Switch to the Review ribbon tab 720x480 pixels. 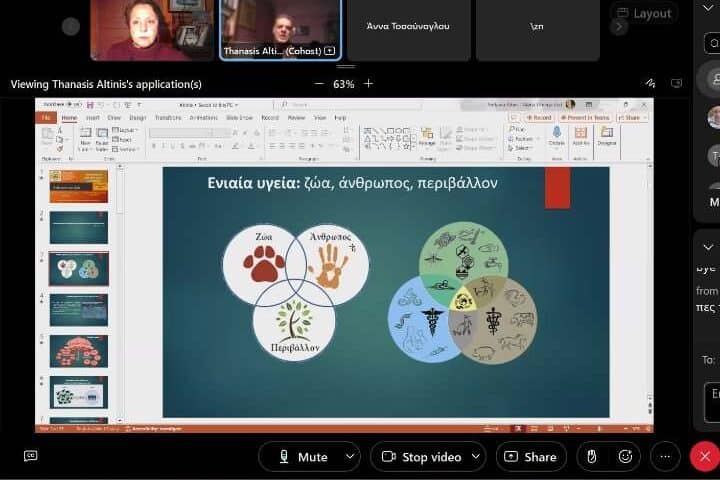click(x=296, y=118)
